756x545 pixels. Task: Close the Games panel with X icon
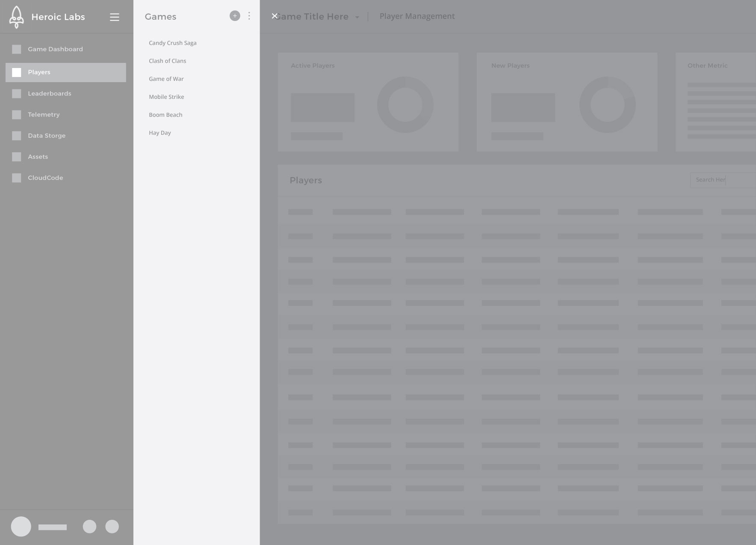(x=275, y=16)
